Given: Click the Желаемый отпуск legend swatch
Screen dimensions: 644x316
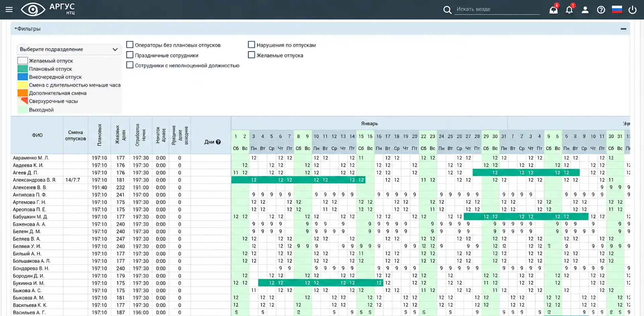Looking at the screenshot, I should click(x=22, y=61).
